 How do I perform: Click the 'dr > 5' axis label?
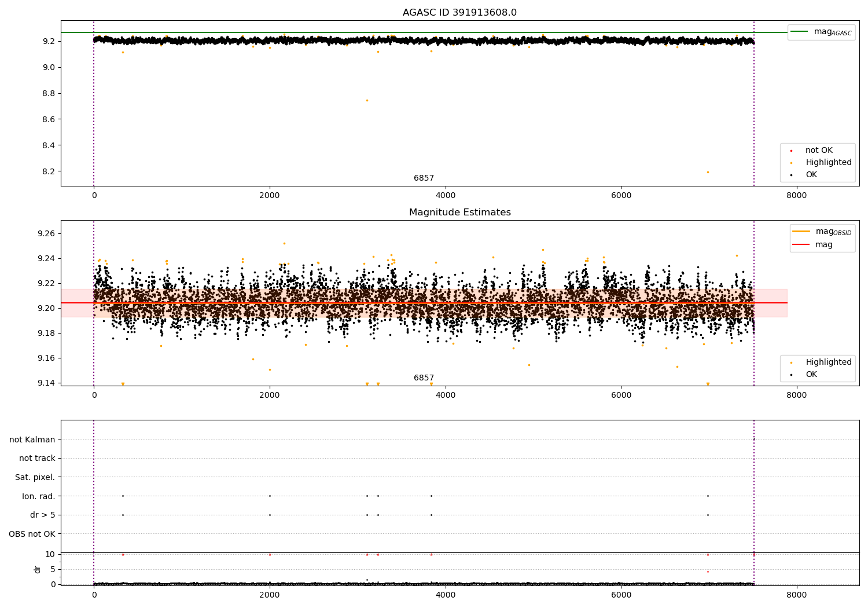point(43,515)
